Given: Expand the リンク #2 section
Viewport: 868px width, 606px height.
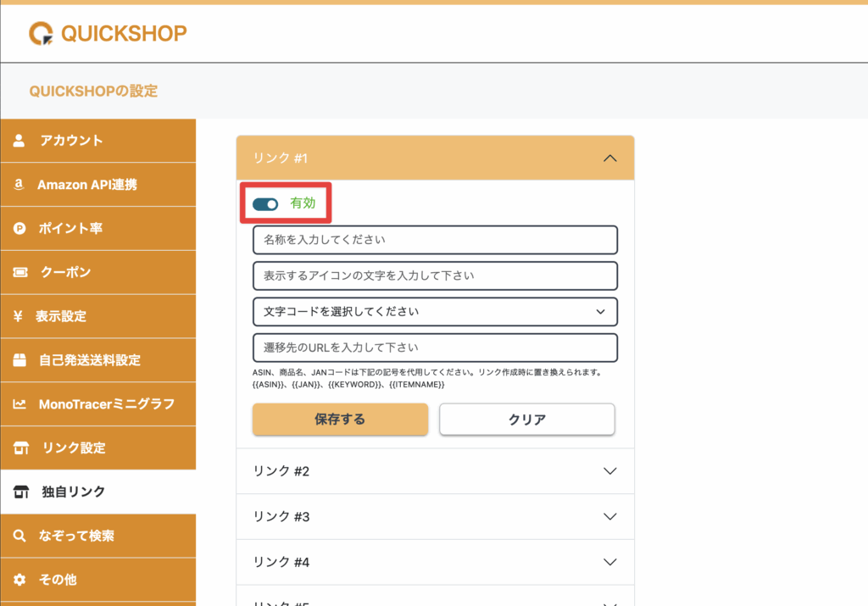Looking at the screenshot, I should [x=435, y=471].
